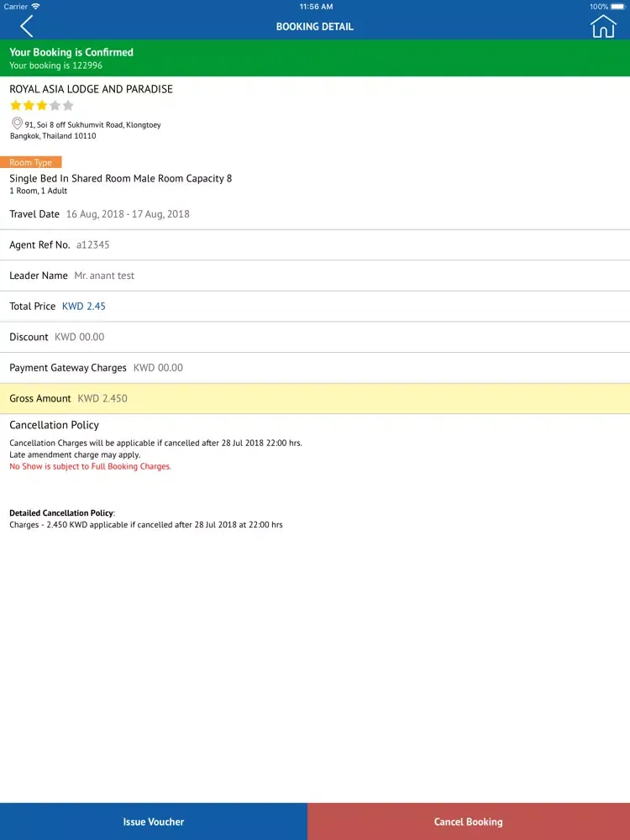Viewport: 630px width, 840px height.
Task: Tap Payment Gateway Charges value
Action: tap(158, 368)
